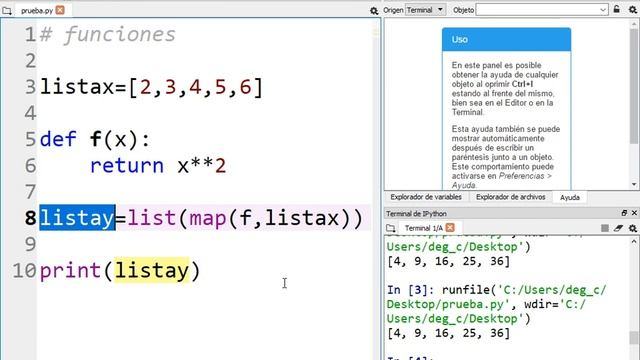Click the def f(x): line
The width and height of the screenshot is (640, 360).
95,139
